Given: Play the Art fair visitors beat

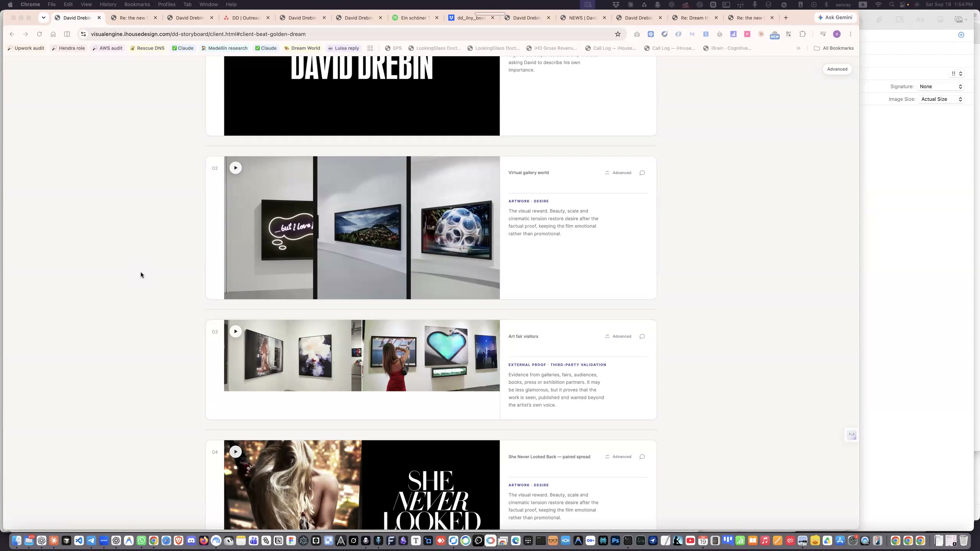Looking at the screenshot, I should pyautogui.click(x=235, y=331).
